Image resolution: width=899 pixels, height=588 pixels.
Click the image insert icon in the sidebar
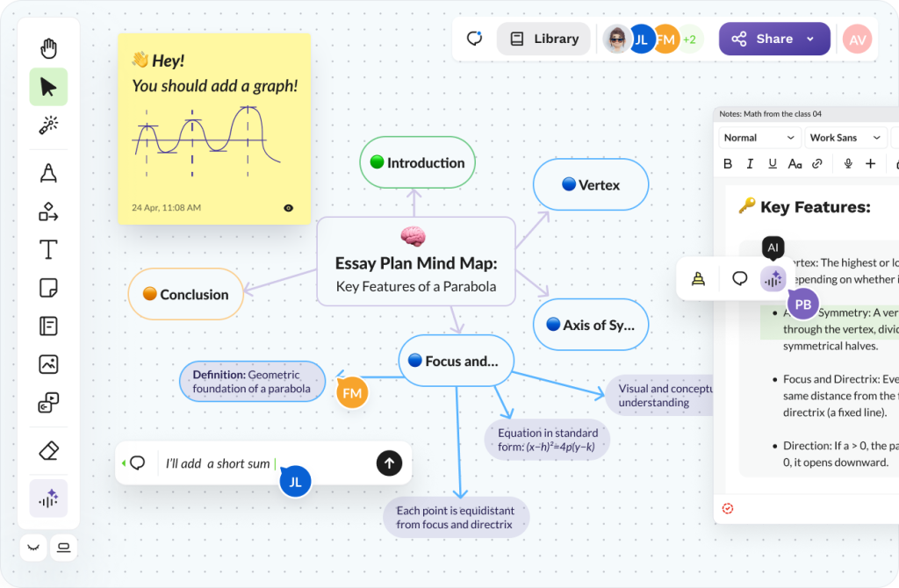coord(48,364)
